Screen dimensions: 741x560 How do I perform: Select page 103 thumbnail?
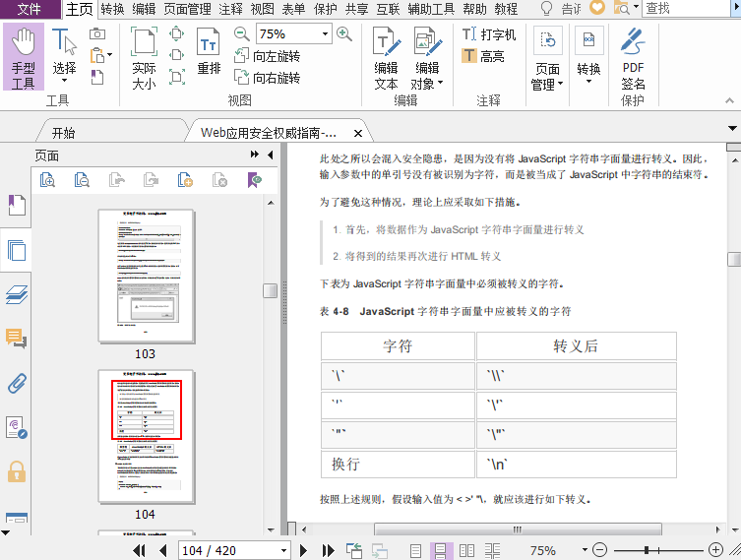click(146, 276)
